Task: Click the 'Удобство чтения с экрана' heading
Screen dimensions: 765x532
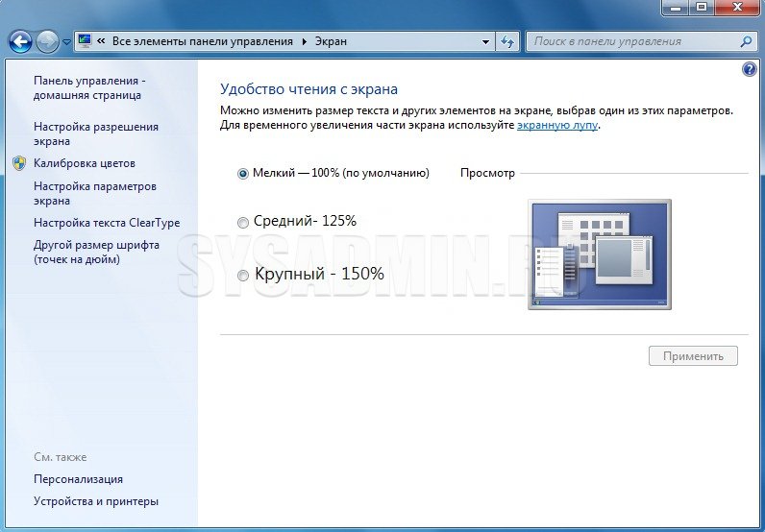Action: [x=308, y=89]
